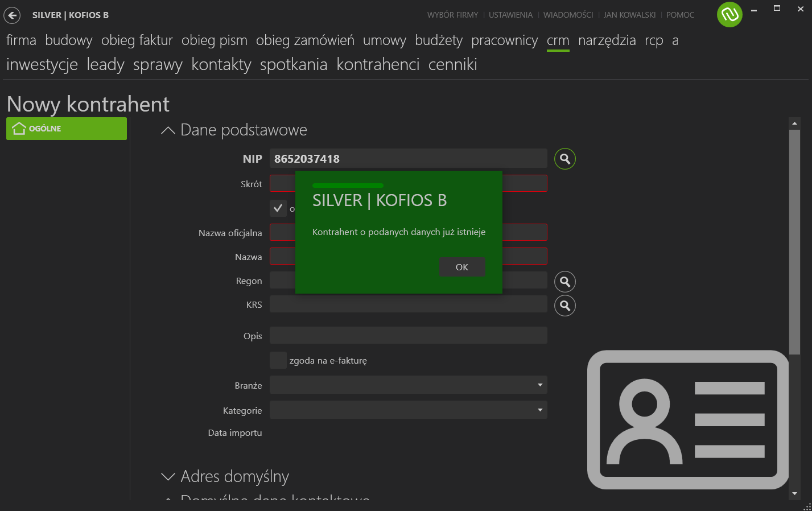Go to the sprawy submenu
The image size is (812, 511).
tap(158, 65)
